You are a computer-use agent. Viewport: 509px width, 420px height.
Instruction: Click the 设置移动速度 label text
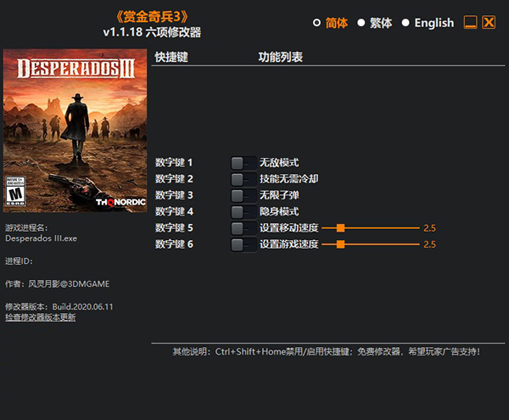(289, 228)
